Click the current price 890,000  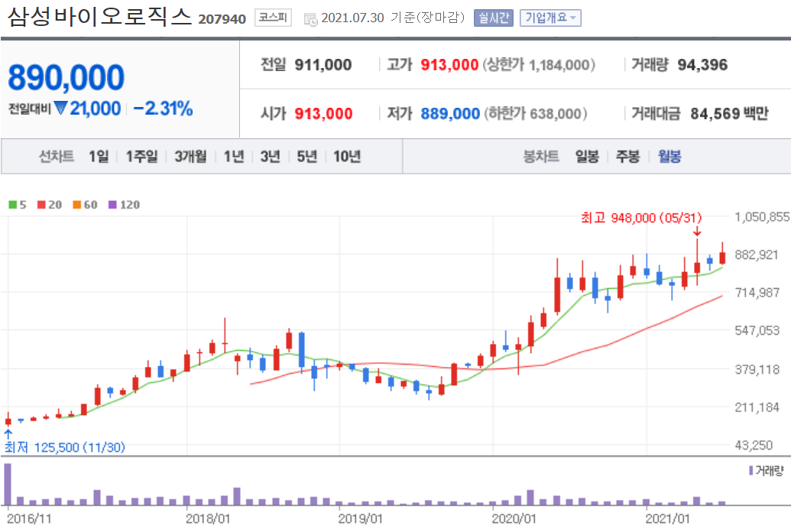[66, 77]
